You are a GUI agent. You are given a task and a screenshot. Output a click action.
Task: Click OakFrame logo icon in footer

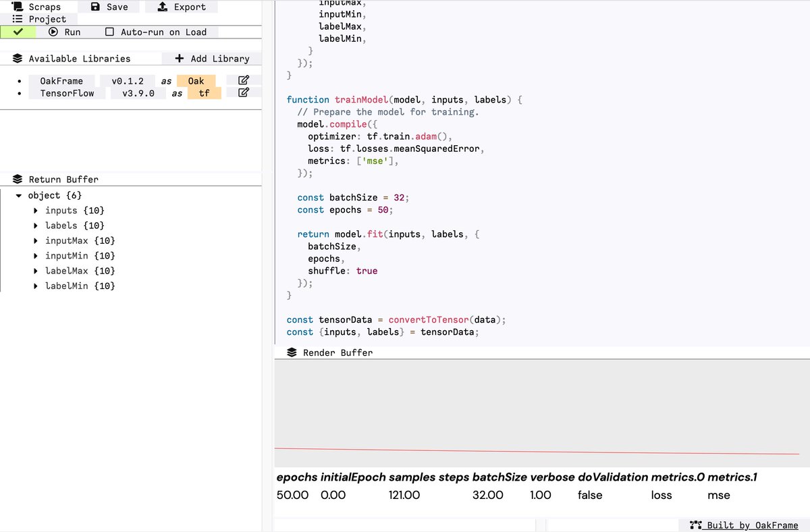pos(696,525)
